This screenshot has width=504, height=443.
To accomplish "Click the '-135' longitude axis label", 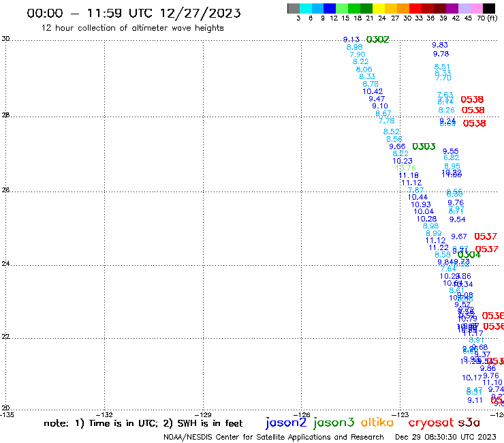I will coord(7,414).
